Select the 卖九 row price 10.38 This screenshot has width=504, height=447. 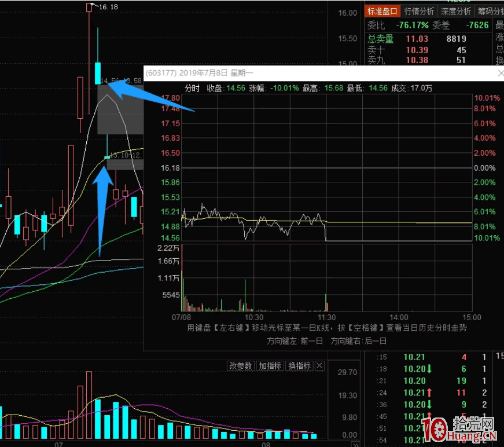point(417,60)
